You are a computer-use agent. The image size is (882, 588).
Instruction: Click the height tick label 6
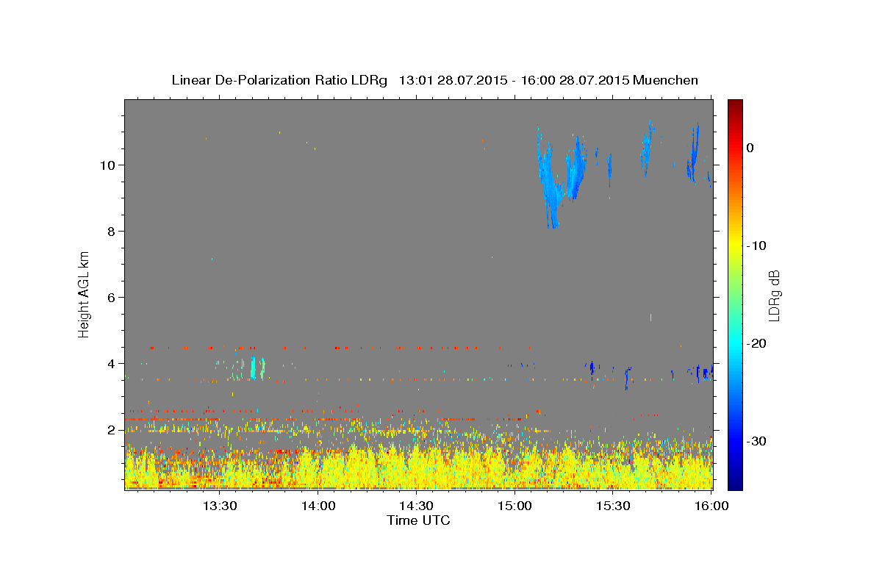point(112,297)
